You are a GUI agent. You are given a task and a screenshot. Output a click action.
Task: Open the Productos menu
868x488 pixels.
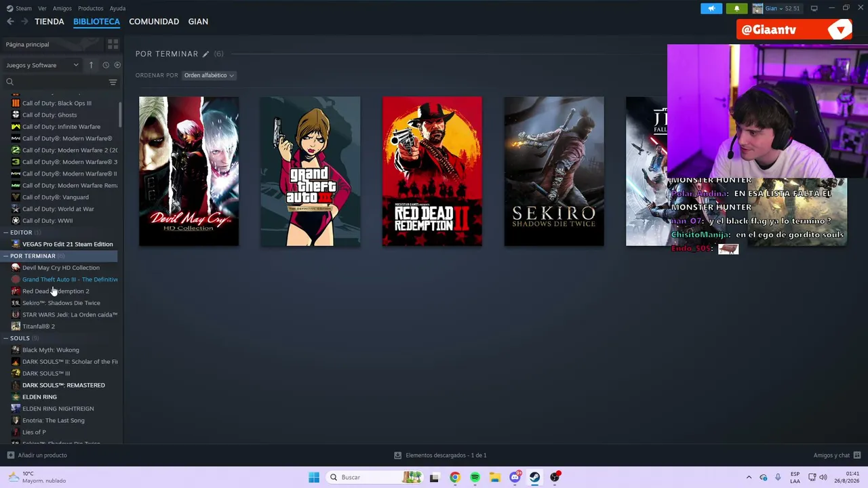click(x=90, y=8)
